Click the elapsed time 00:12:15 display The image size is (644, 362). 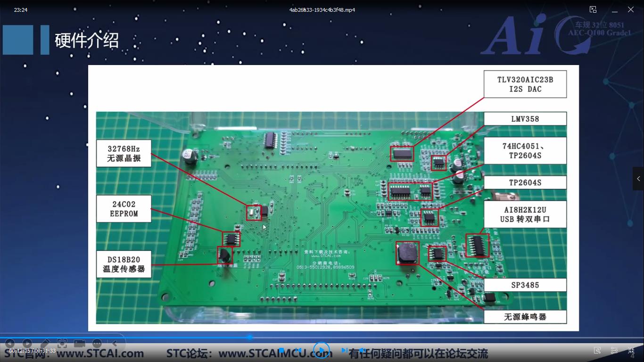click(x=20, y=351)
